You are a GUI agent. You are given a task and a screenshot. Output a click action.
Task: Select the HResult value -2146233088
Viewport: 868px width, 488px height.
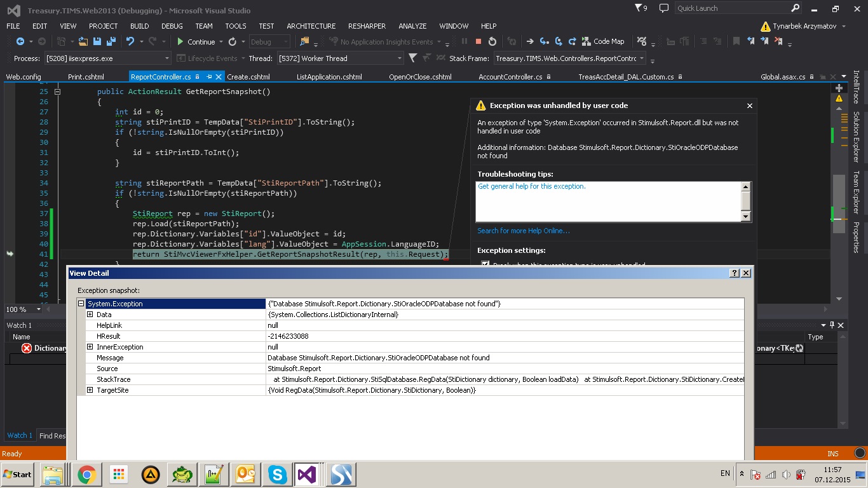coord(288,336)
